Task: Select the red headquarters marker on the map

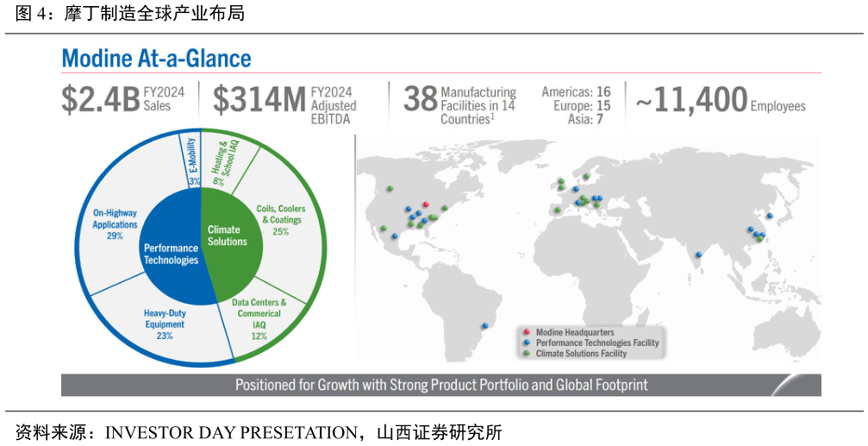Action: [427, 204]
